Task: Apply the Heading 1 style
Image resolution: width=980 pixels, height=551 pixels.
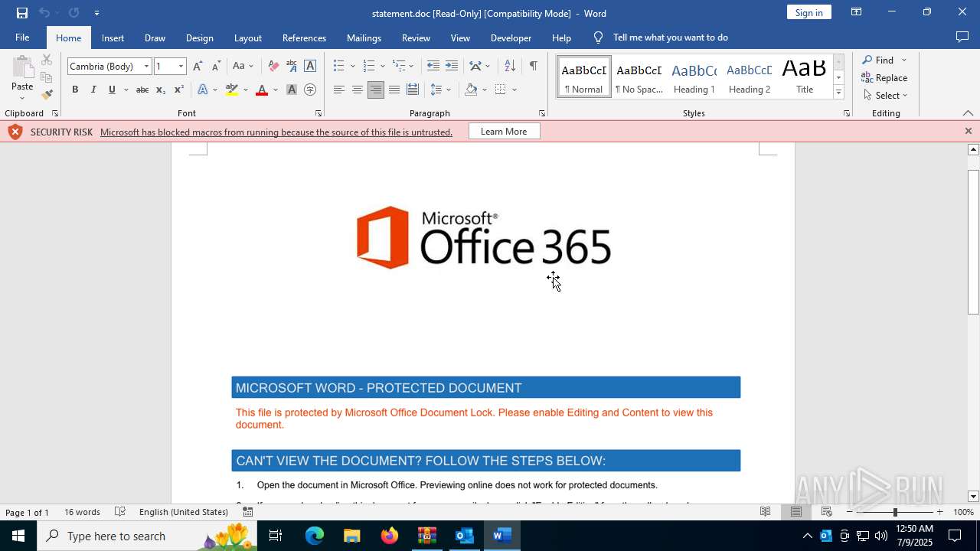Action: click(694, 77)
